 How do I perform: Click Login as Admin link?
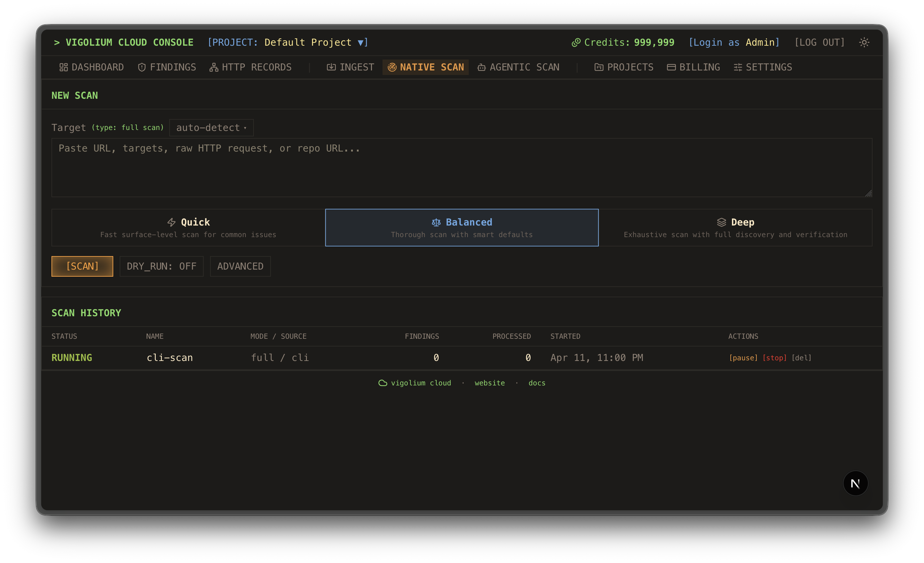[x=734, y=42]
